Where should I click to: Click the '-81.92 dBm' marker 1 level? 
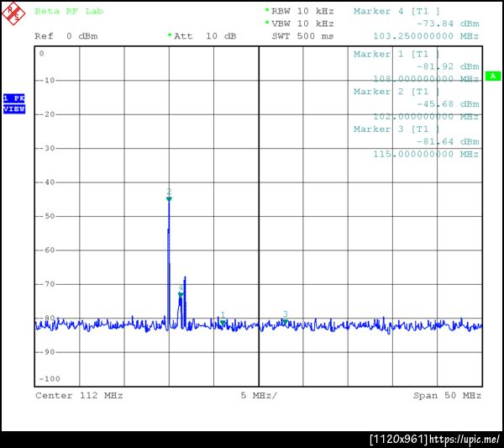(448, 66)
